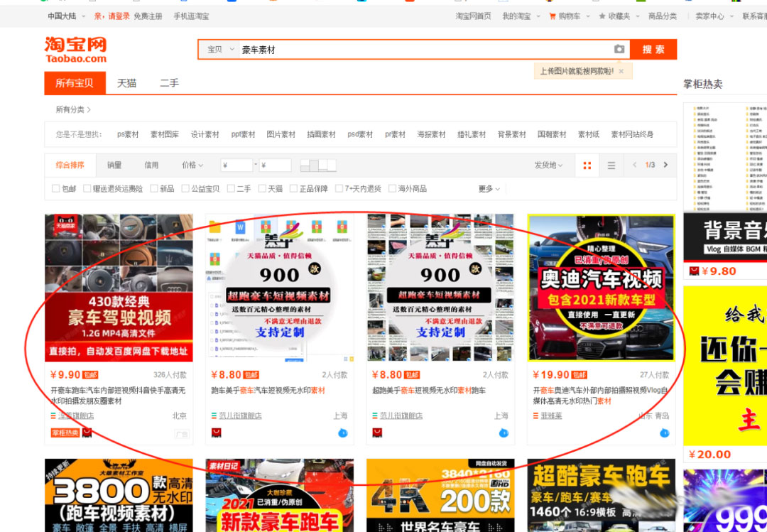The height and width of the screenshot is (532, 767).
Task: Click the camera image search icon
Action: [619, 49]
